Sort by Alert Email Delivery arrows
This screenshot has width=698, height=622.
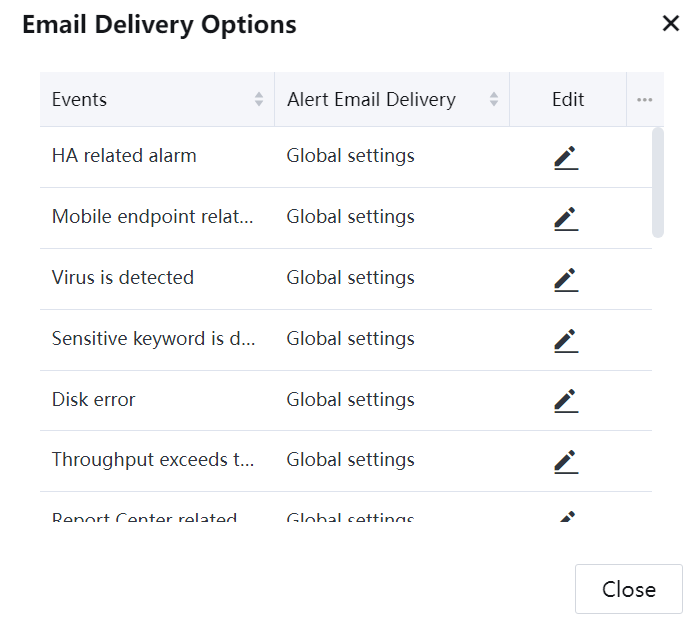coord(494,99)
